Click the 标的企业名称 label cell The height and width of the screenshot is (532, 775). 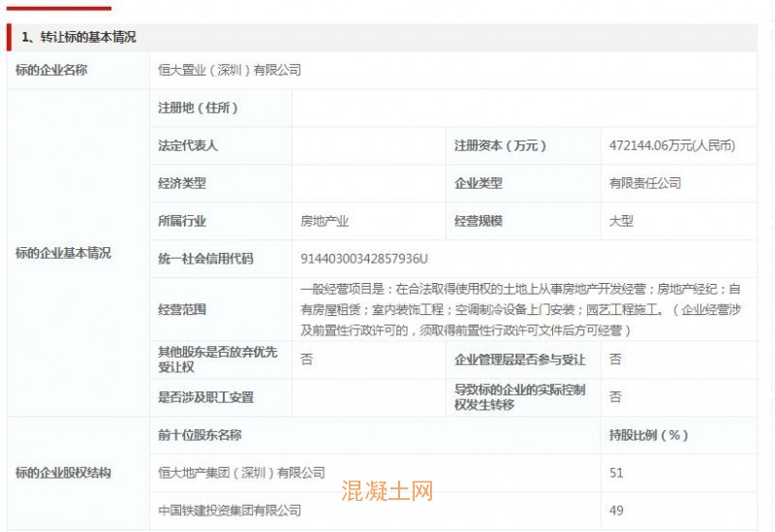[x=51, y=70]
